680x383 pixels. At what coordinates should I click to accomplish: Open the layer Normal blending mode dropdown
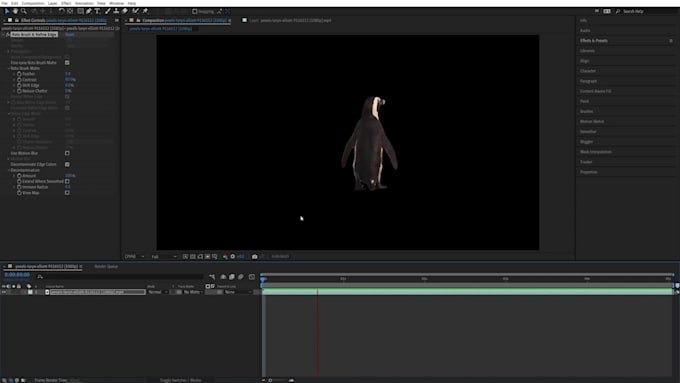coord(158,292)
